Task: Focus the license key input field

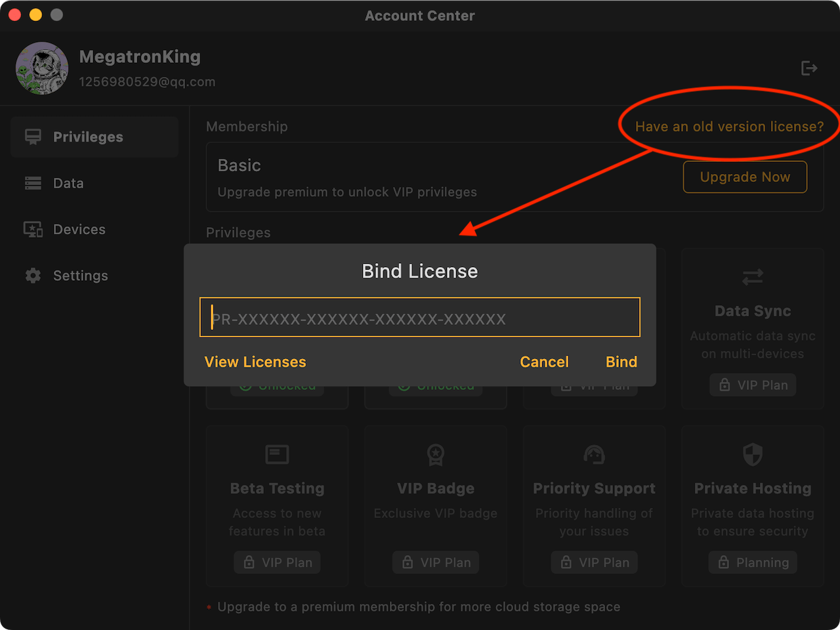Action: pos(420,318)
